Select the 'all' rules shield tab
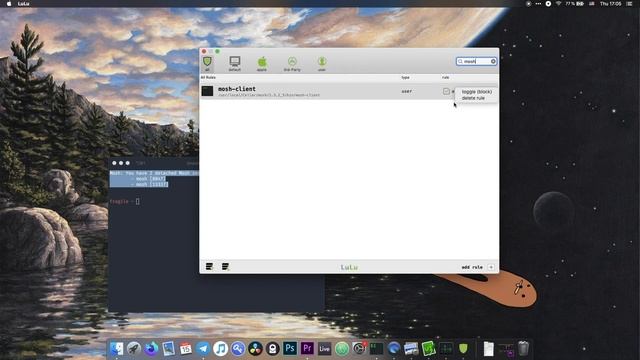 (x=207, y=63)
